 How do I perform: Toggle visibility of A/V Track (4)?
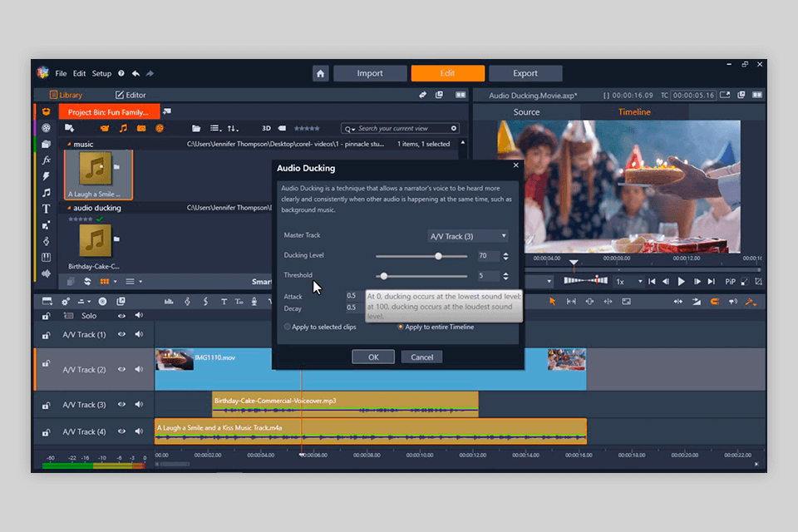point(121,431)
